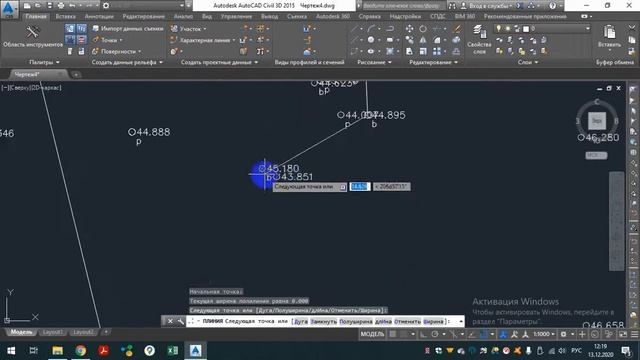Image resolution: width=640 pixels, height=360 pixels.
Task: Open the Анализ ribbon tab
Action: point(183,16)
